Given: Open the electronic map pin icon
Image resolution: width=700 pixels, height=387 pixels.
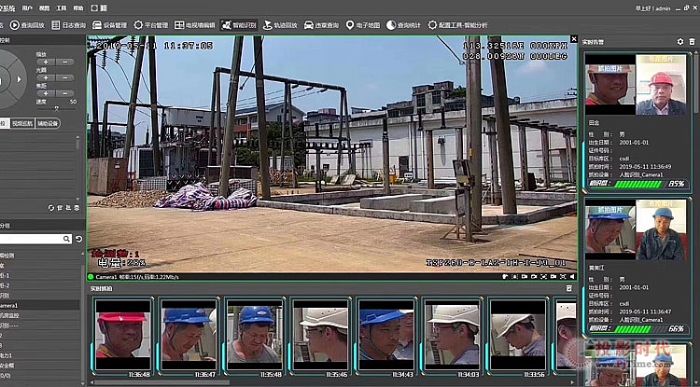Looking at the screenshot, I should pyautogui.click(x=350, y=25).
